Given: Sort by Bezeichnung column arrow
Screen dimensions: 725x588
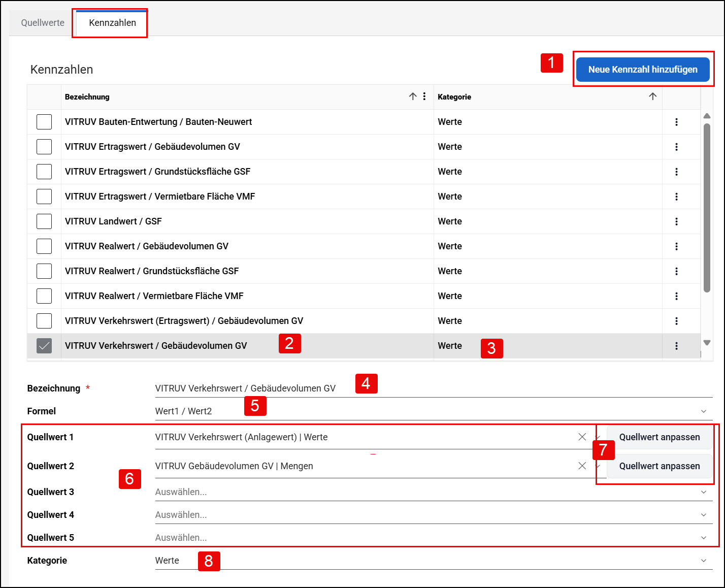Looking at the screenshot, I should coord(413,96).
